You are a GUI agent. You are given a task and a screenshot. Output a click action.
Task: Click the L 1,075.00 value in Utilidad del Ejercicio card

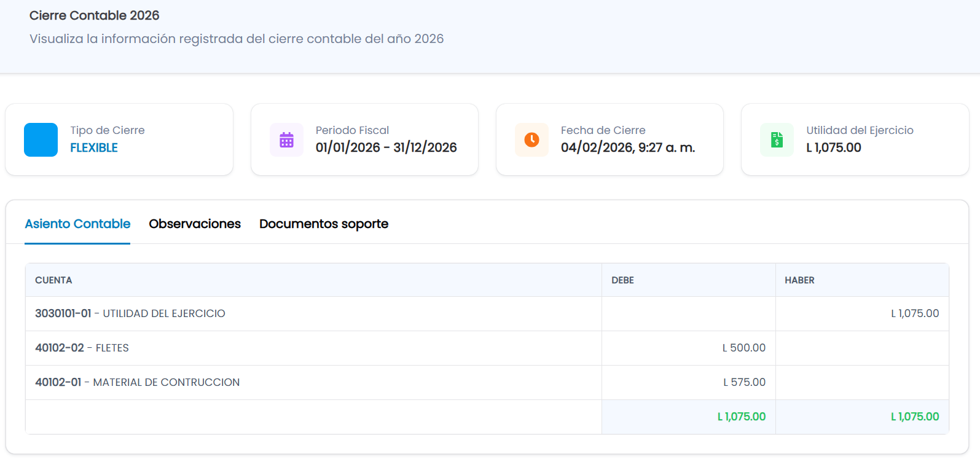pyautogui.click(x=834, y=147)
